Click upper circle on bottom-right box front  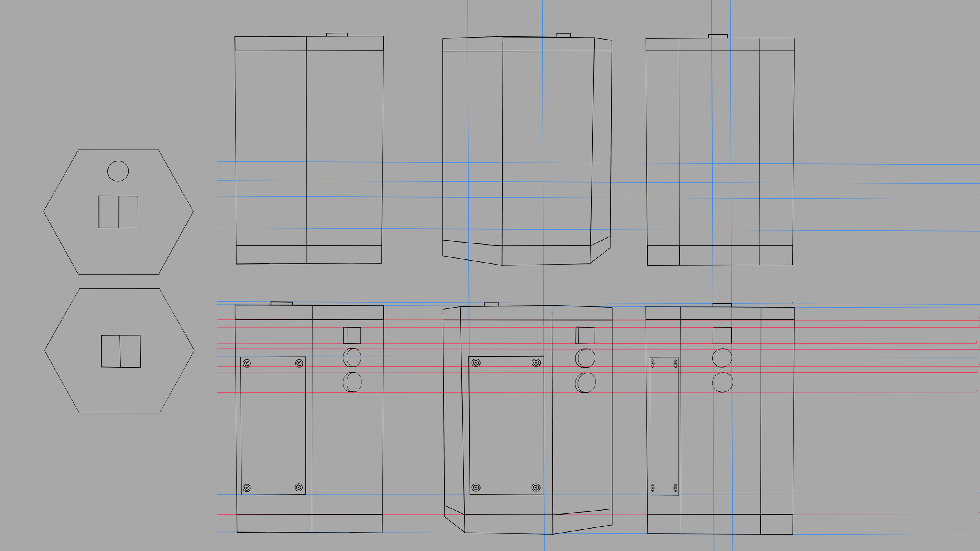(722, 358)
